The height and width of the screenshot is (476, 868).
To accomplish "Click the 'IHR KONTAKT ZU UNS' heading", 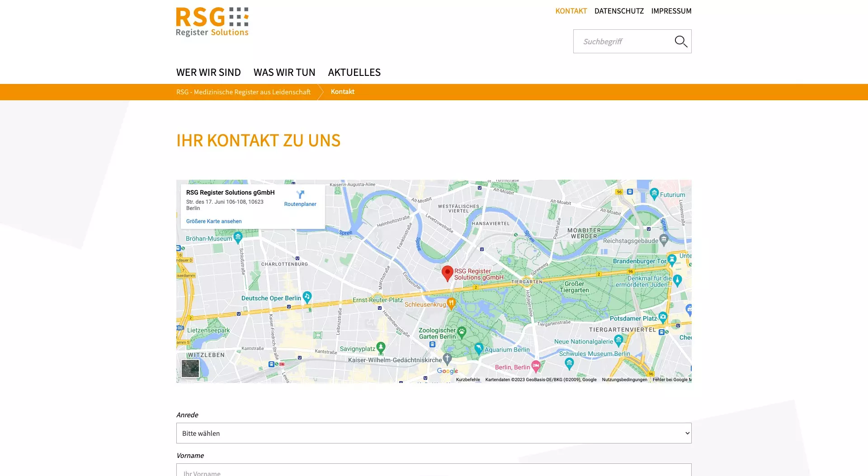I will point(258,140).
